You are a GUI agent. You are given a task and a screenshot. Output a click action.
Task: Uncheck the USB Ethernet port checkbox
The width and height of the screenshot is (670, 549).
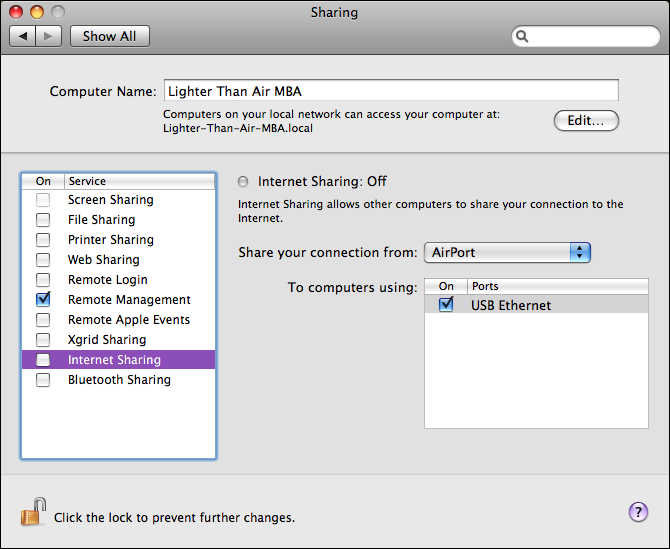(446, 305)
